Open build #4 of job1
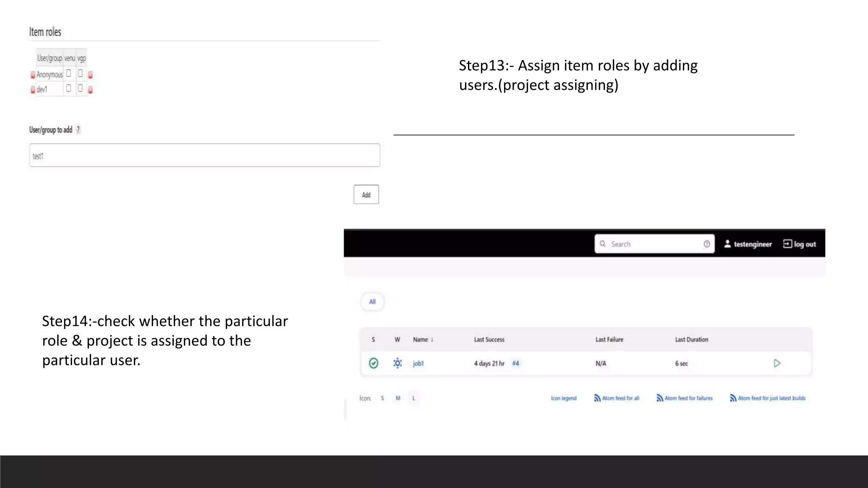 515,363
